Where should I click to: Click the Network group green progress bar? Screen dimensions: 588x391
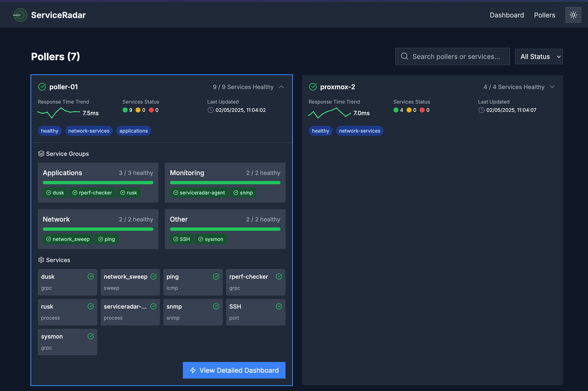(98, 229)
